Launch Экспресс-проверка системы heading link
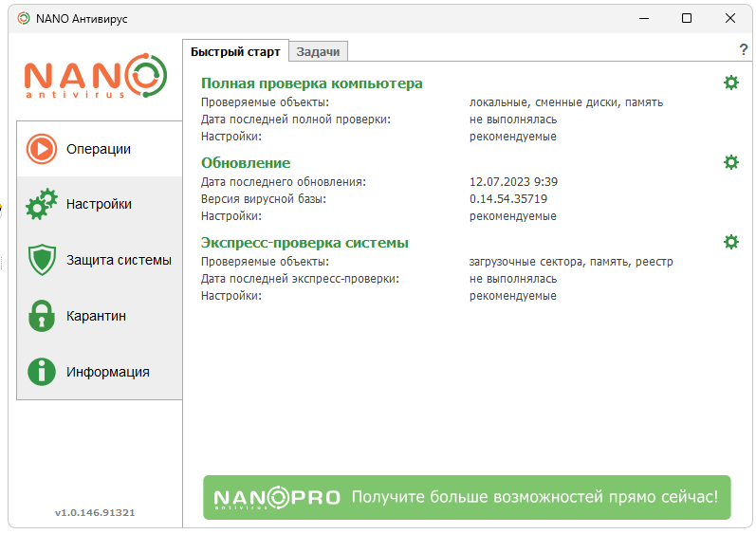756x534 pixels. [304, 243]
